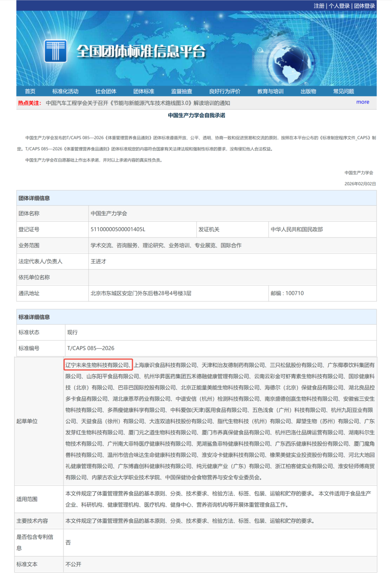
Task: Select the 教育与培训 menu item
Action: [x=270, y=91]
